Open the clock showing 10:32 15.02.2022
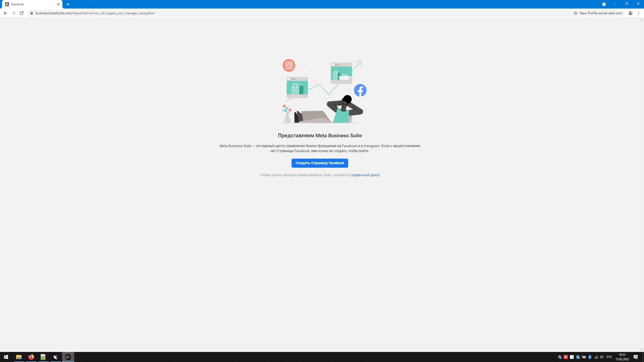 (x=622, y=357)
